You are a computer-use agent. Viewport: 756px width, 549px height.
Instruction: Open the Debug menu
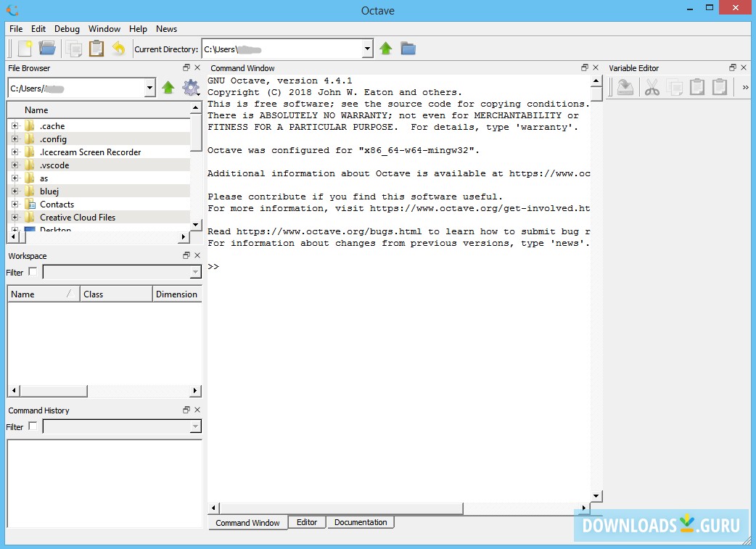click(67, 29)
